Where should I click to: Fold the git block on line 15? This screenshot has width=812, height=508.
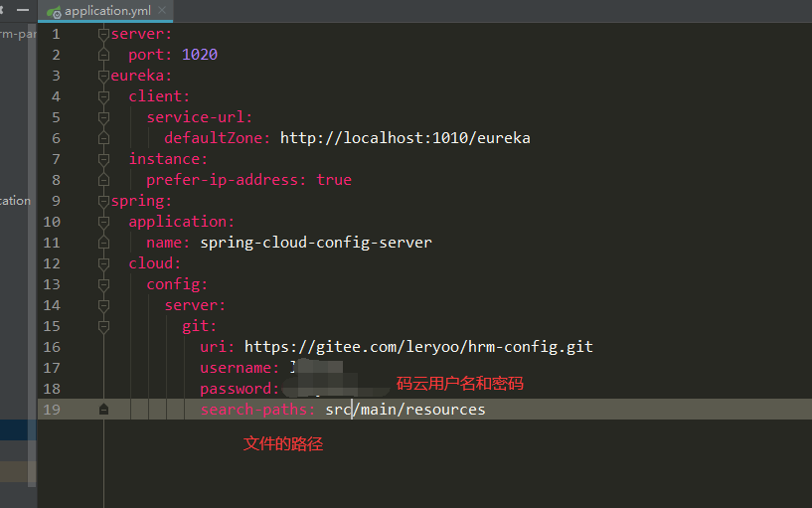pyautogui.click(x=103, y=326)
